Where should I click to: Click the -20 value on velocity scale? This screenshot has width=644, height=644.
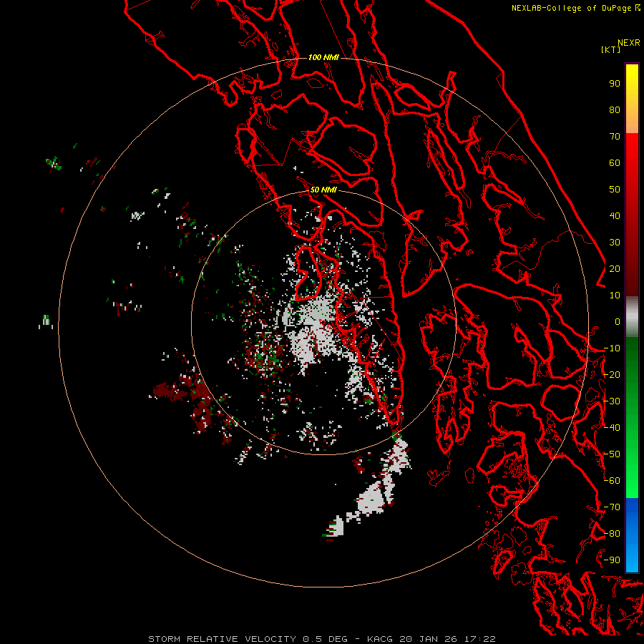click(612, 374)
